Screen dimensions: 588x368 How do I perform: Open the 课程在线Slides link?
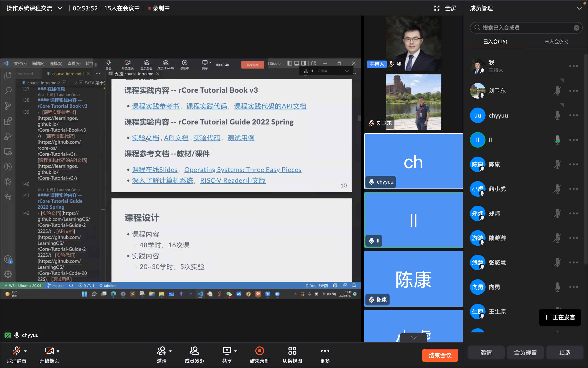click(155, 170)
